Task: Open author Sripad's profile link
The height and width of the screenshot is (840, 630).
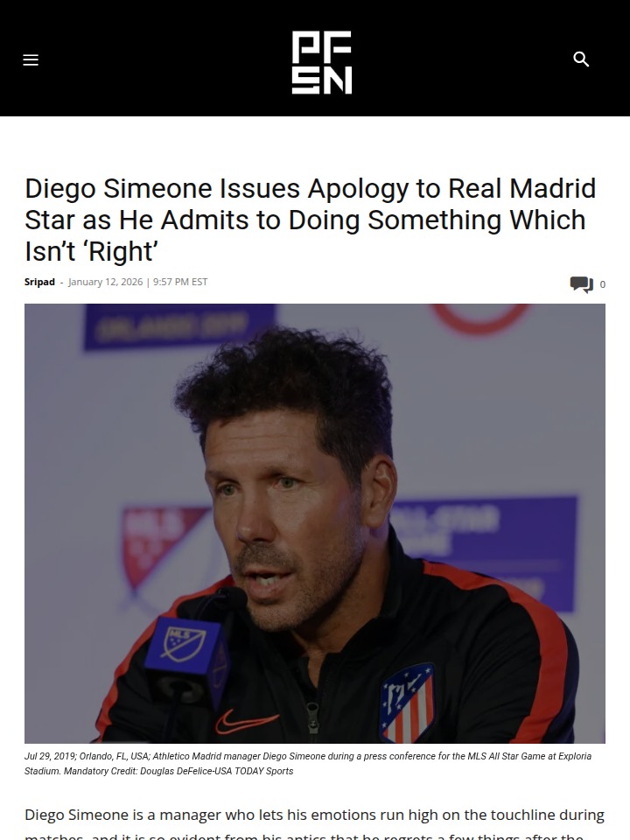Action: (x=39, y=282)
